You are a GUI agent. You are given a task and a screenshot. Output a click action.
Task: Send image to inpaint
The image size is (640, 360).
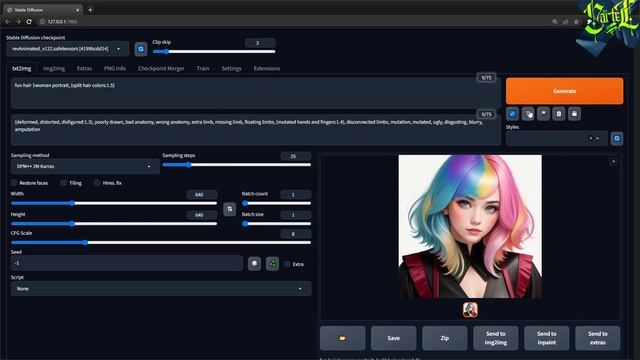click(547, 338)
